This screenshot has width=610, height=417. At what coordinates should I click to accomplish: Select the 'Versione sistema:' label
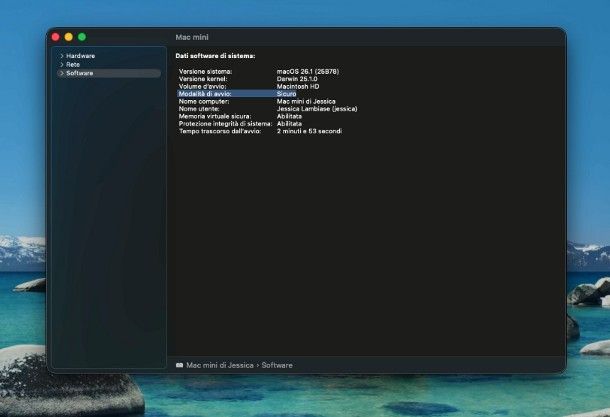tap(205, 72)
